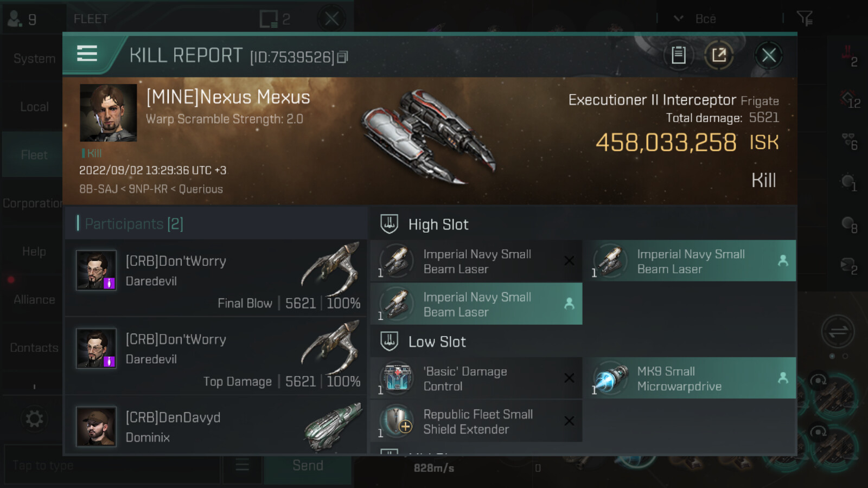
Task: Open the filter icon at top right
Action: click(x=805, y=18)
